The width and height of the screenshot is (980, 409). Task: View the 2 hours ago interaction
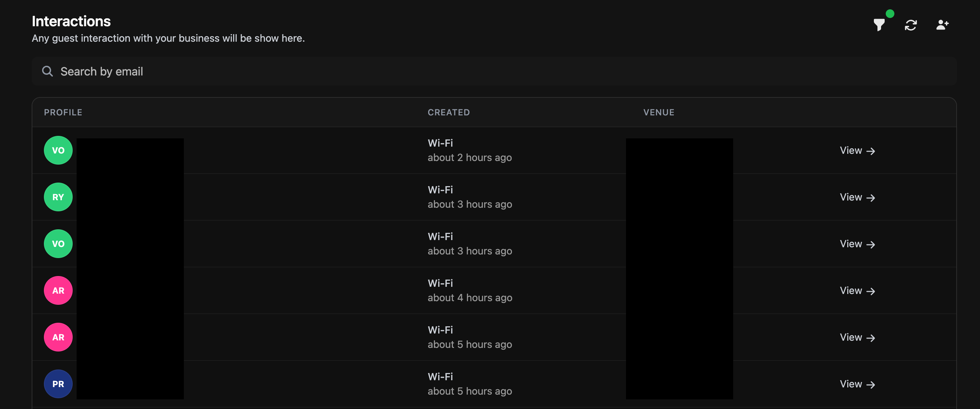point(857,151)
